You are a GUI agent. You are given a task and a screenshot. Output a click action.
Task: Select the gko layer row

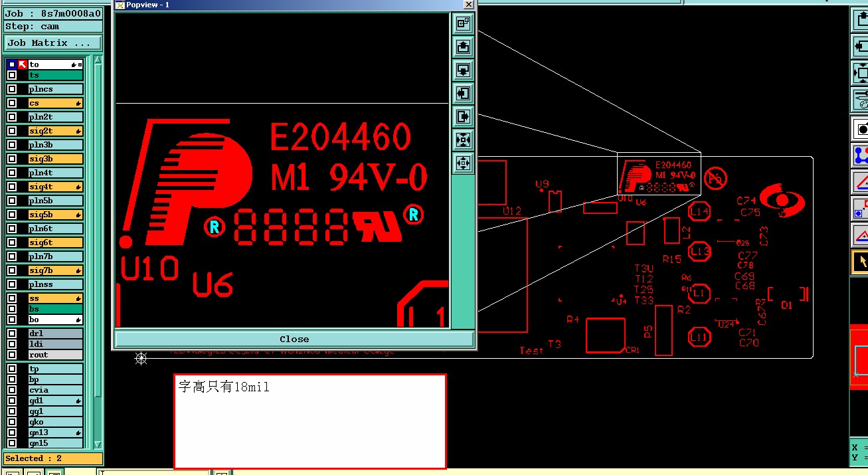click(x=55, y=422)
